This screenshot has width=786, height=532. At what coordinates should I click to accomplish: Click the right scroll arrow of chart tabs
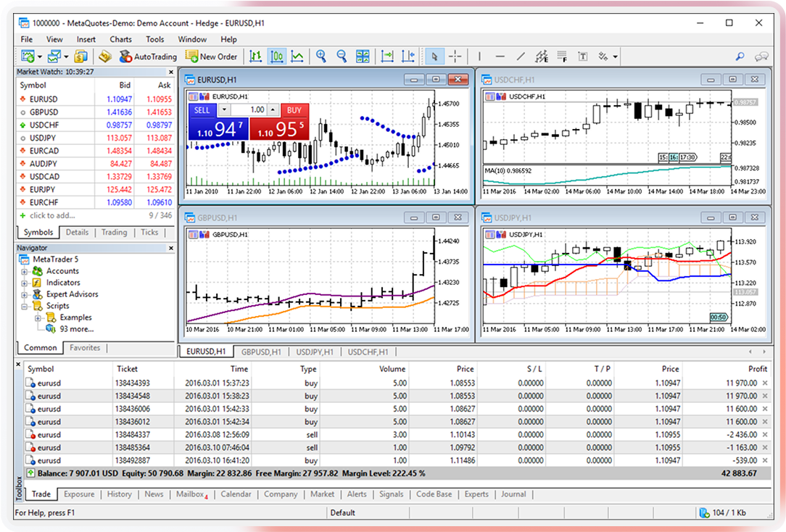[x=764, y=352]
